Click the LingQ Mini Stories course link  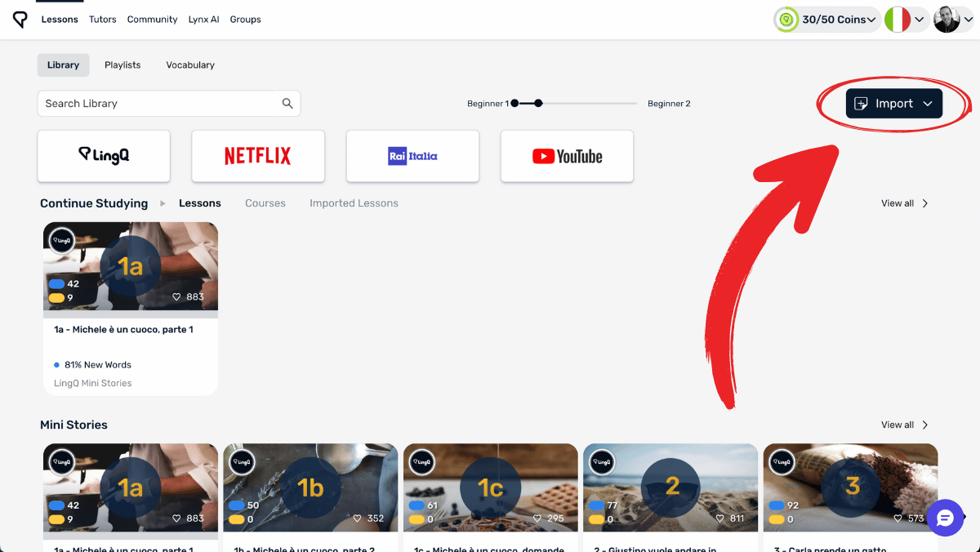tap(93, 383)
